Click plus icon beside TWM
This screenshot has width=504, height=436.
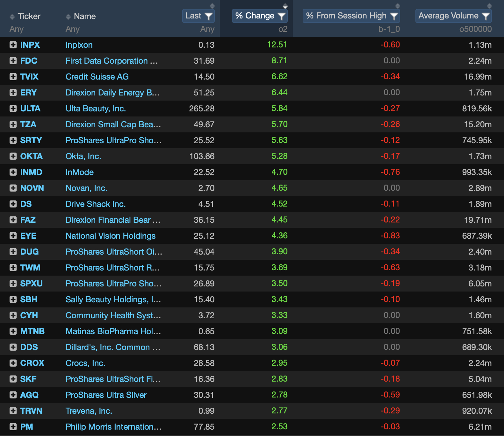tap(13, 268)
